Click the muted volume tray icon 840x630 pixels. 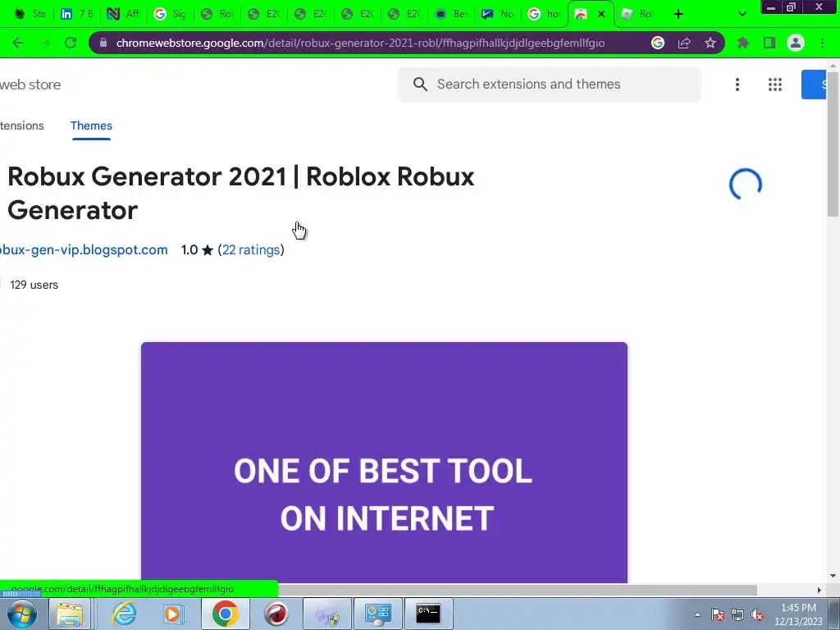tap(757, 614)
